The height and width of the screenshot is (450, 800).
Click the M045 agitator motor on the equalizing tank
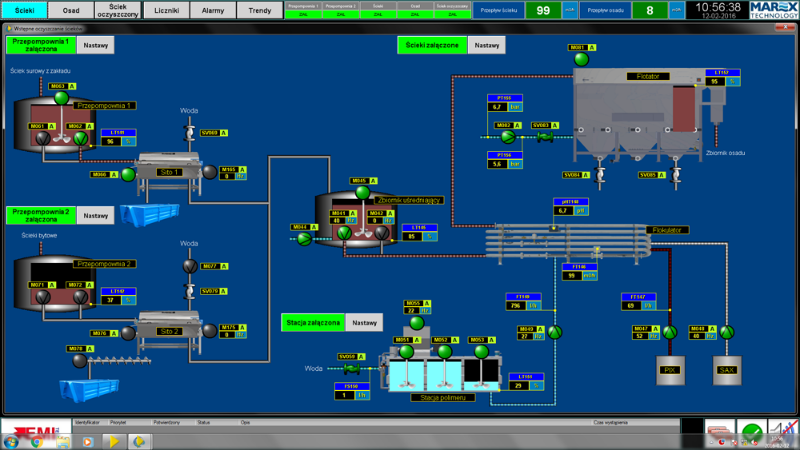coord(361,193)
